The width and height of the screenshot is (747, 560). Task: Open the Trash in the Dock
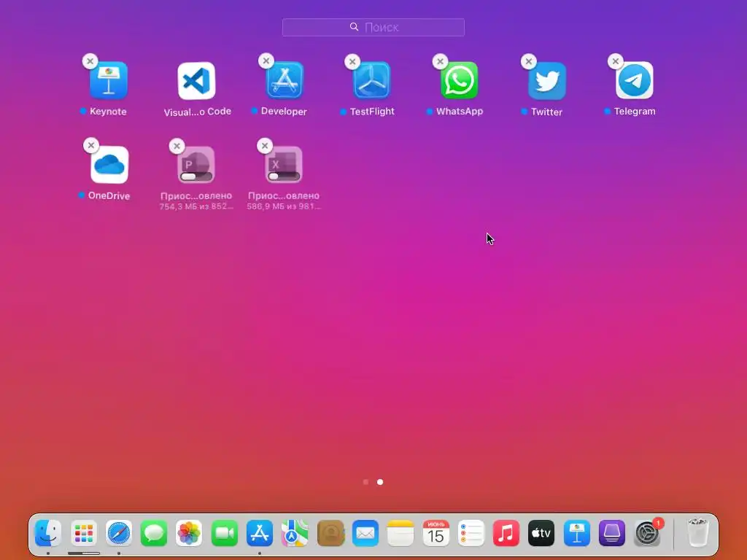pos(698,533)
